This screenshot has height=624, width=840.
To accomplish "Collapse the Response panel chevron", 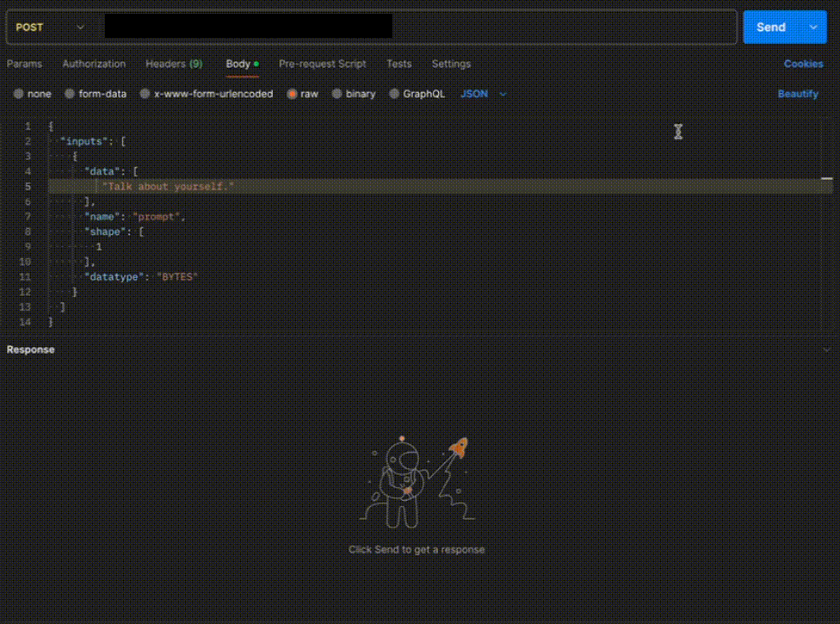I will point(827,349).
